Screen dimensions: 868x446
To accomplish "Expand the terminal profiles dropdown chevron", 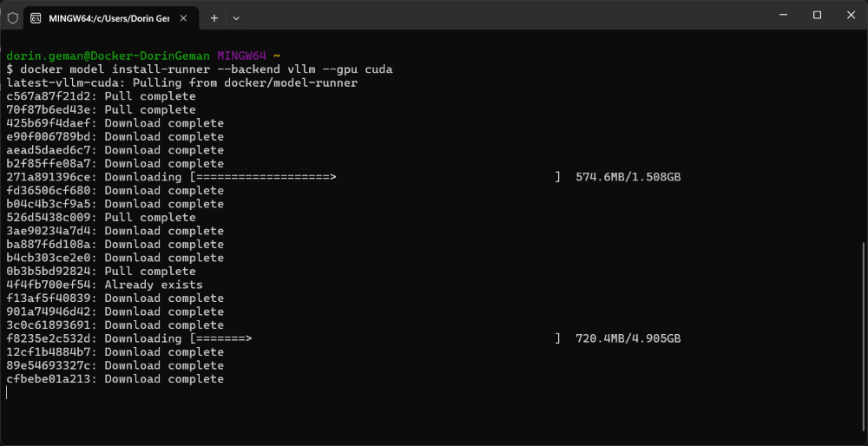I will (x=236, y=16).
